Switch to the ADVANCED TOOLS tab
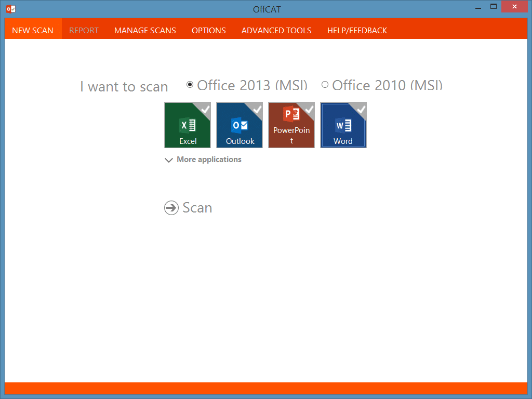The image size is (532, 399). tap(276, 30)
